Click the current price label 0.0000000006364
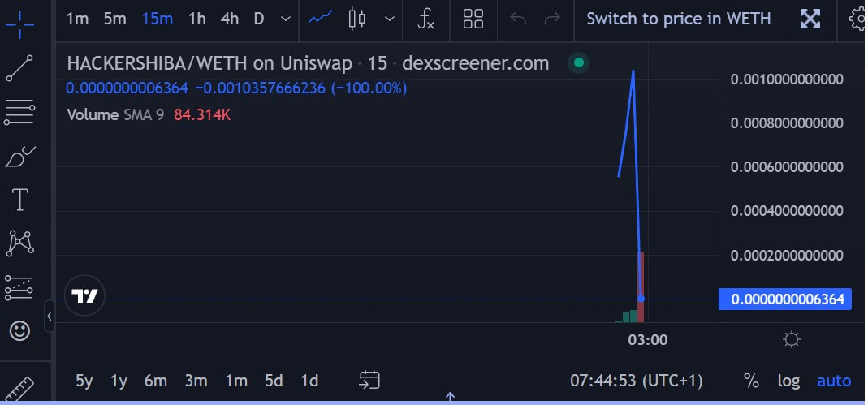Screen dimensions: 868x405 785,299
